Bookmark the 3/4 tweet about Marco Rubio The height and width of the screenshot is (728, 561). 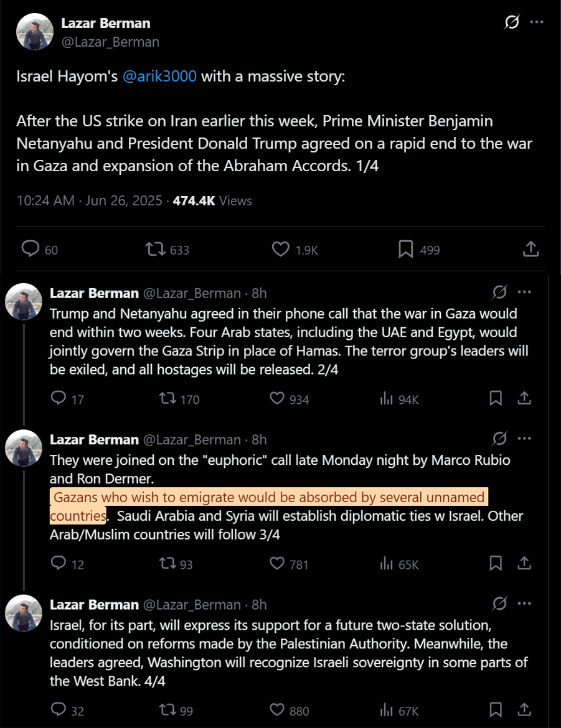point(496,563)
